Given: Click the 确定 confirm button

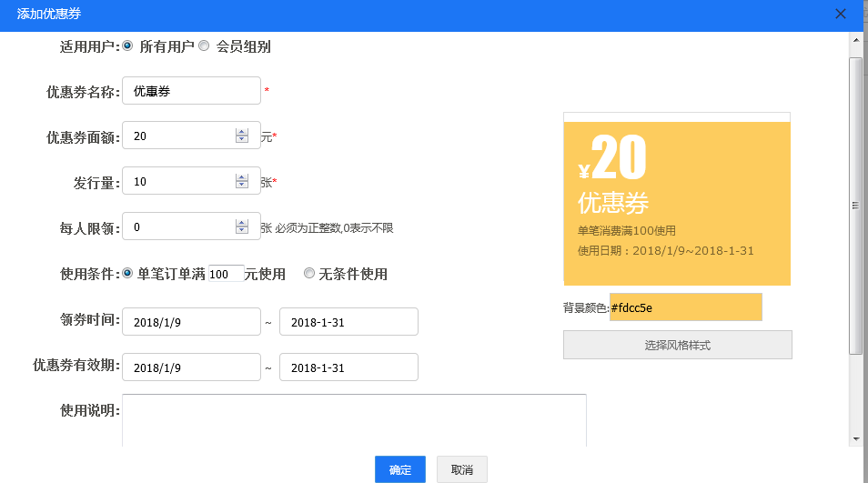Looking at the screenshot, I should 400,469.
